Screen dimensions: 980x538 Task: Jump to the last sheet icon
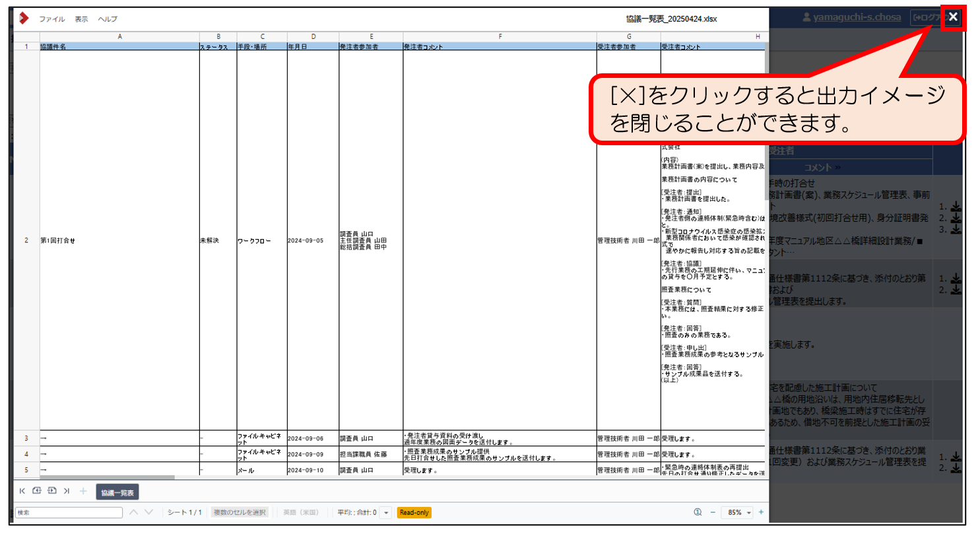(x=67, y=491)
